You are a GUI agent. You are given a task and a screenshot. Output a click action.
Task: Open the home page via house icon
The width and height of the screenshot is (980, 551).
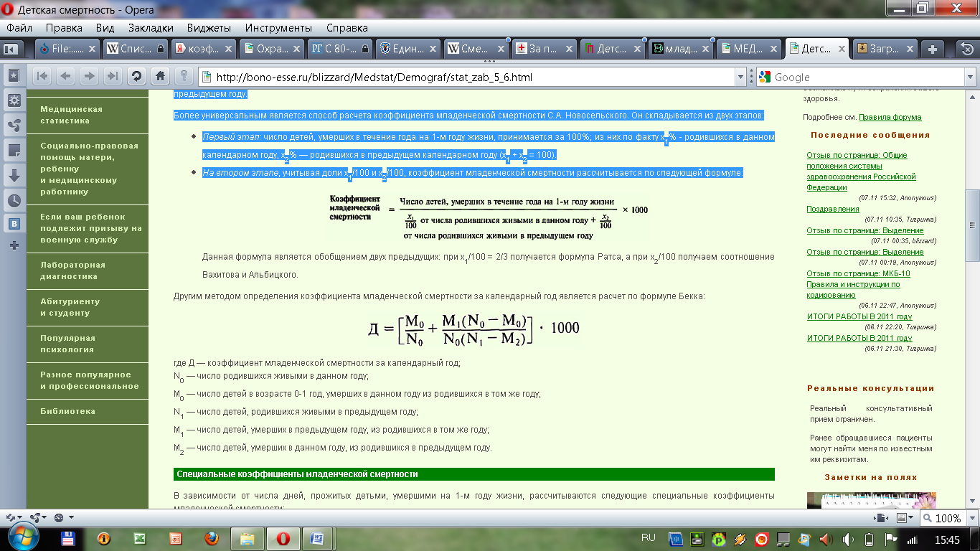[160, 76]
